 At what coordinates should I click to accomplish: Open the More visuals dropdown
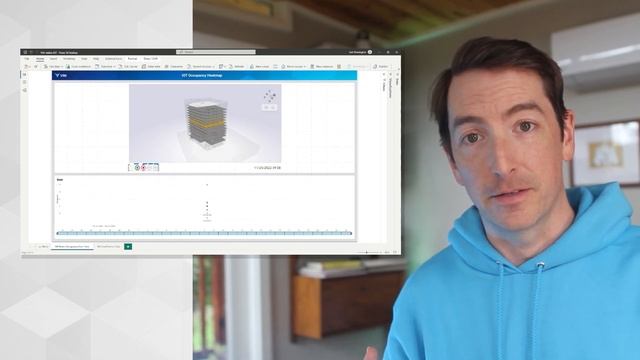click(x=293, y=66)
